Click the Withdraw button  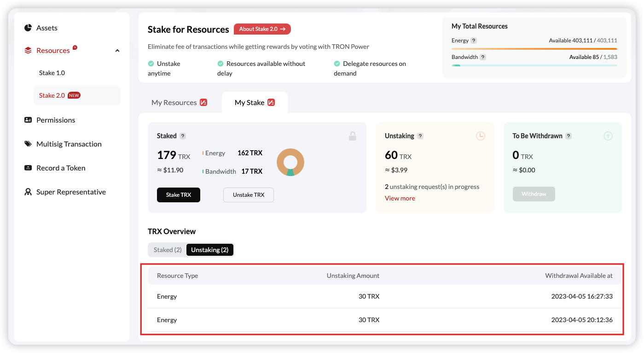(x=534, y=194)
